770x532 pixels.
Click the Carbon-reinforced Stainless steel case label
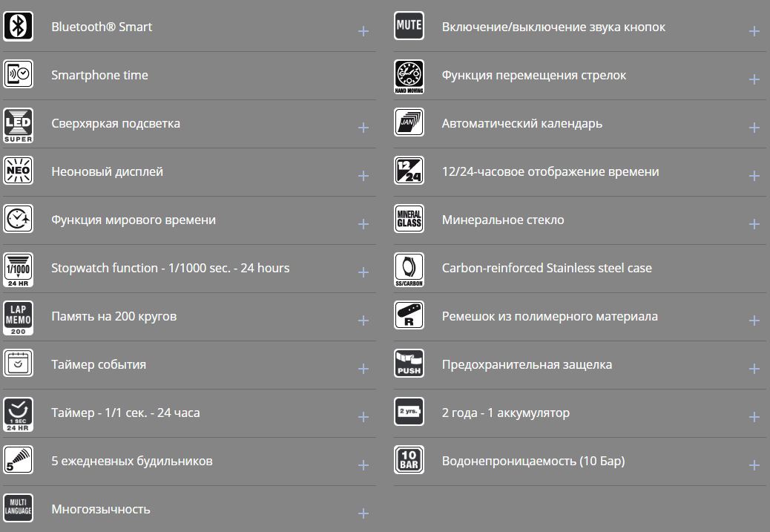coord(547,268)
